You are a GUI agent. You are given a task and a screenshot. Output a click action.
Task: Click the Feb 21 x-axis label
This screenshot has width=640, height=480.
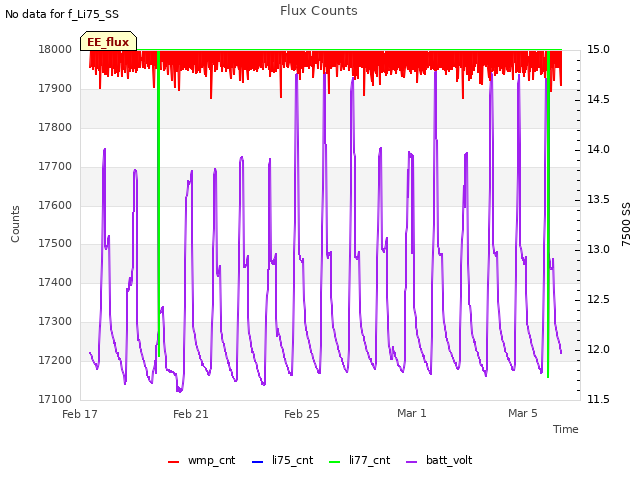[191, 414]
